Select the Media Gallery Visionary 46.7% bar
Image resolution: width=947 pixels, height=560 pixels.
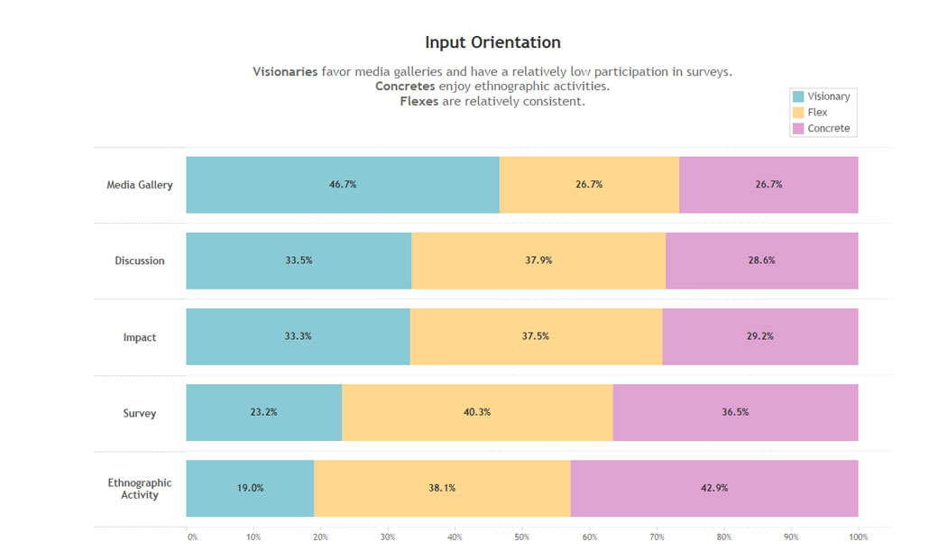(343, 185)
